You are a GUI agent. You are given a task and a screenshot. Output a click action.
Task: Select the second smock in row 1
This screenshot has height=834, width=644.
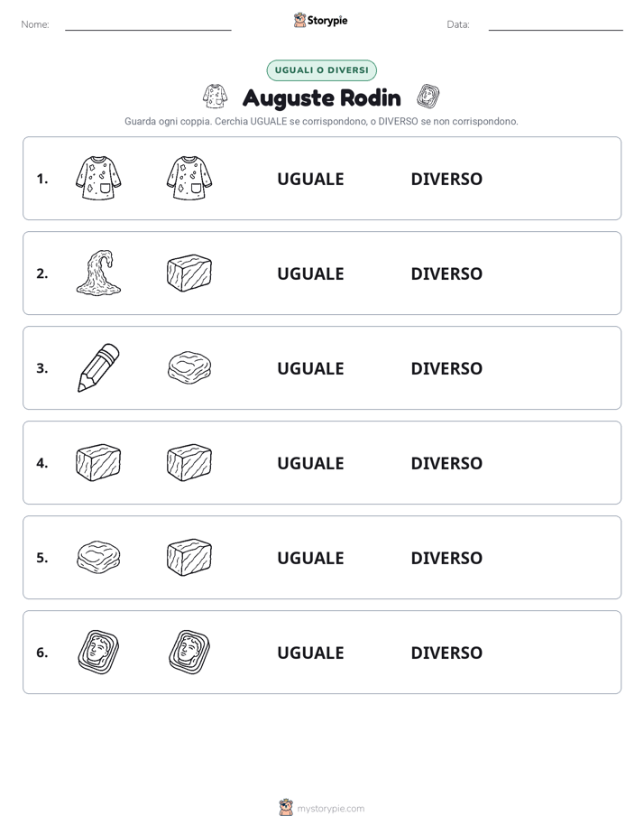[x=189, y=178]
